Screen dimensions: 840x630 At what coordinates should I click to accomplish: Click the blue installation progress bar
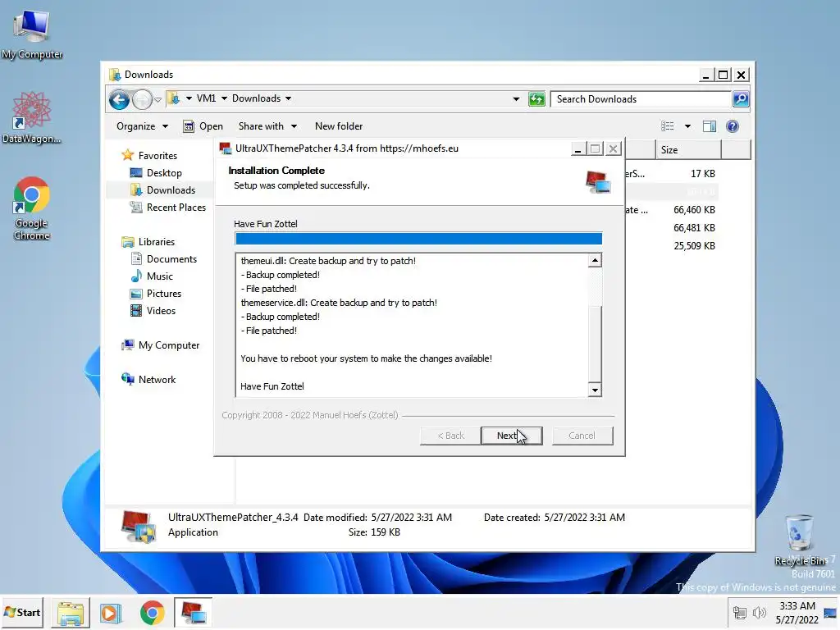click(418, 239)
